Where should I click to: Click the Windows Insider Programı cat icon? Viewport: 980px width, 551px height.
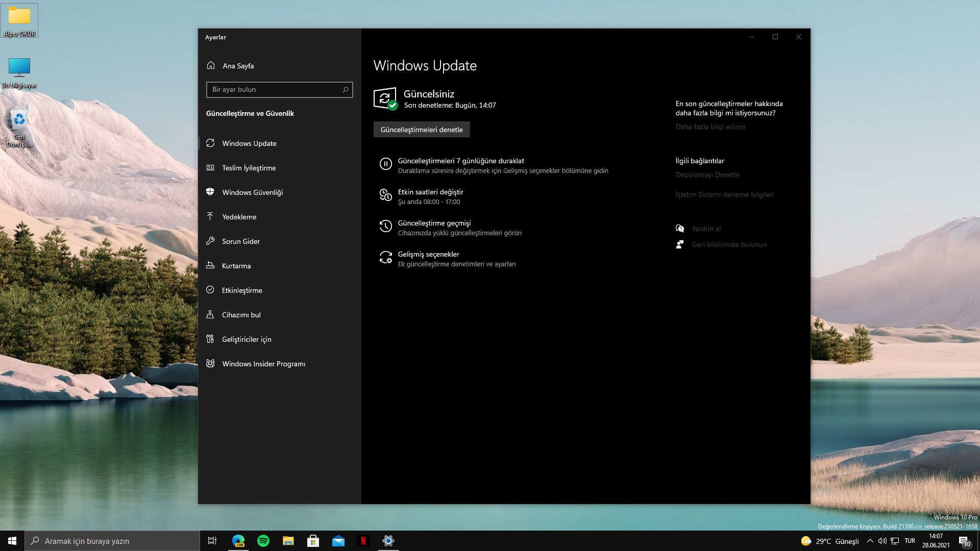click(210, 364)
